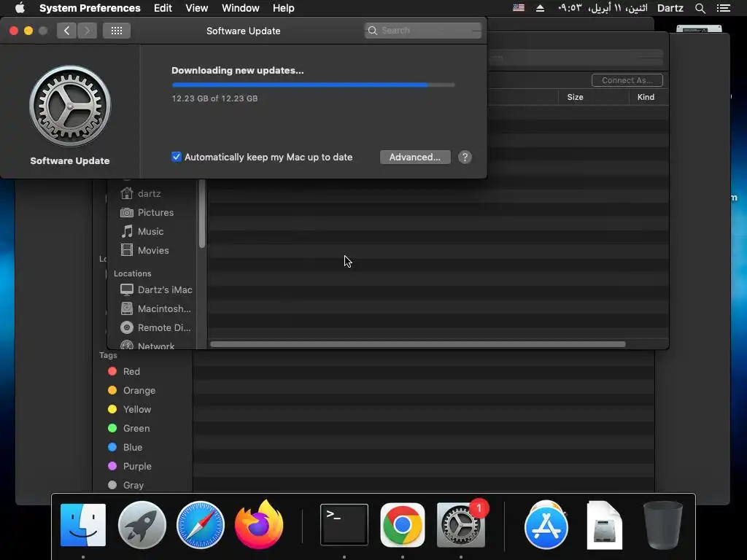This screenshot has height=560, width=747.
Task: Select Macintosh HD in Finder sidebar
Action: (x=164, y=308)
